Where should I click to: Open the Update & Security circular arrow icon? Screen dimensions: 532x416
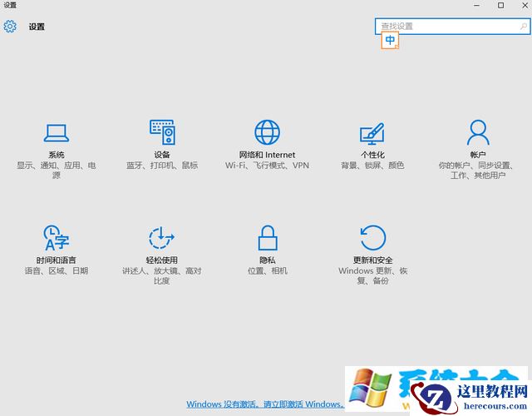pyautogui.click(x=373, y=238)
